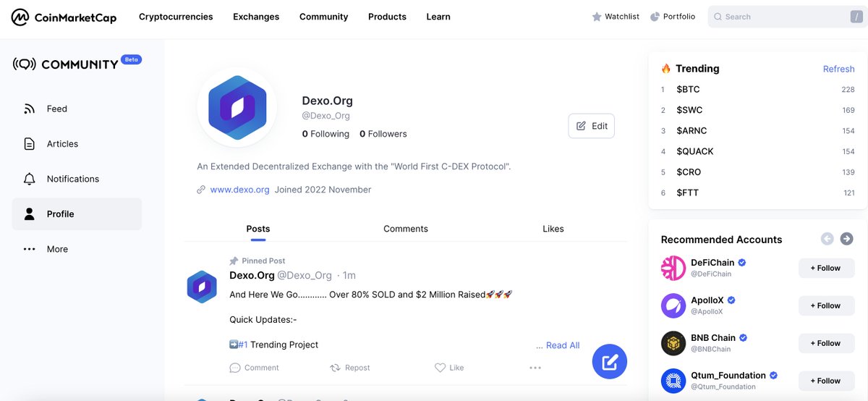
Task: Click the BNB Chain account avatar
Action: point(673,343)
